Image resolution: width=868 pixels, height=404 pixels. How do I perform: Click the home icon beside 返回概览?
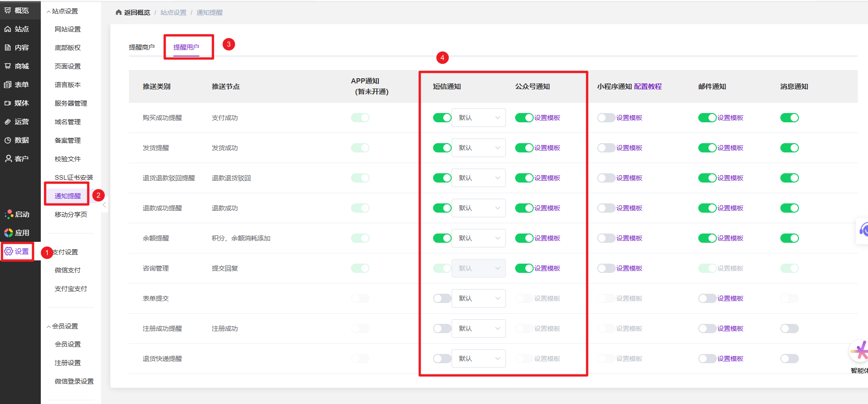click(119, 13)
